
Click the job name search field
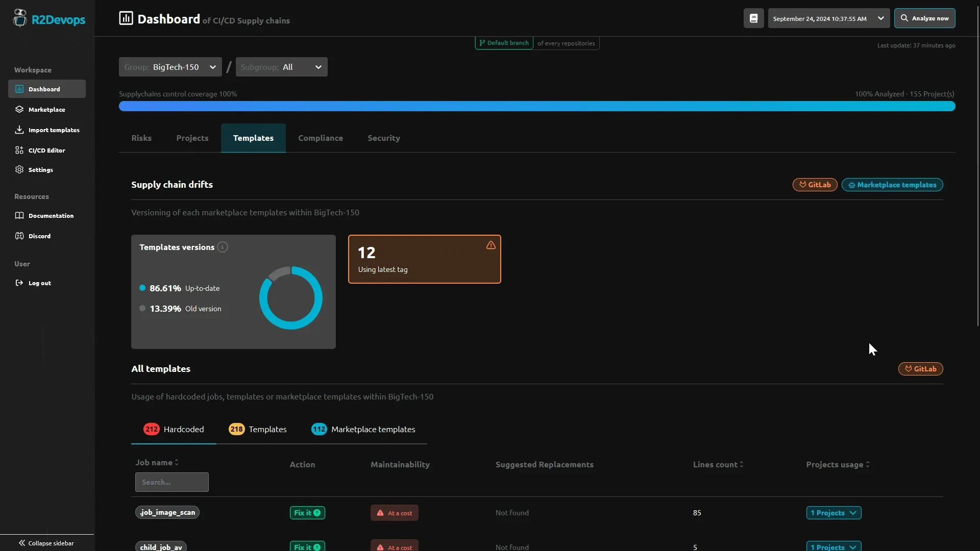[171, 482]
